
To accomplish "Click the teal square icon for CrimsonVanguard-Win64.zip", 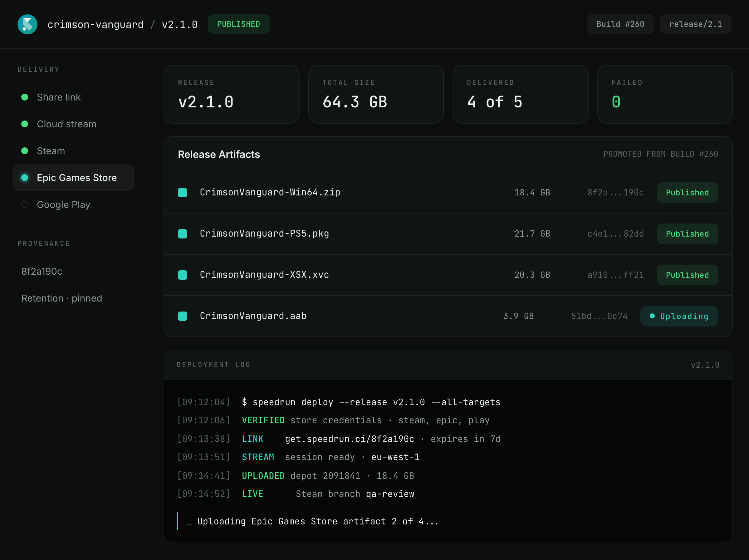I will [x=183, y=192].
